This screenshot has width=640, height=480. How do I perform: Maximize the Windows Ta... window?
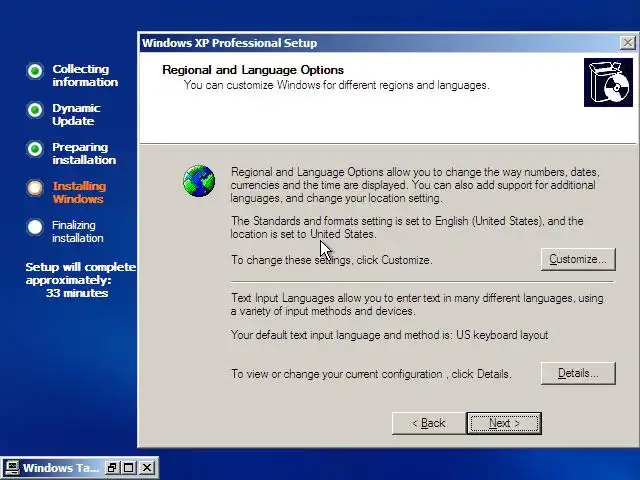pyautogui.click(x=129, y=468)
